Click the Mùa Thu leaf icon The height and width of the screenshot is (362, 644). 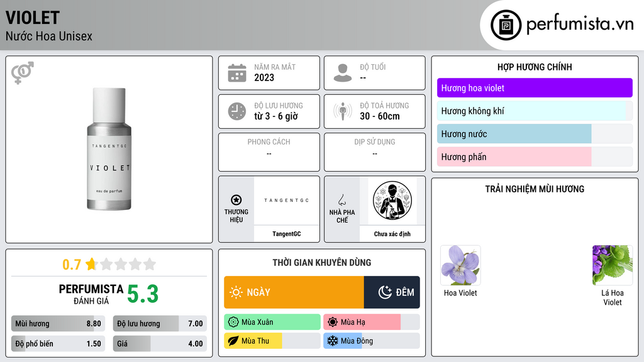(233, 341)
